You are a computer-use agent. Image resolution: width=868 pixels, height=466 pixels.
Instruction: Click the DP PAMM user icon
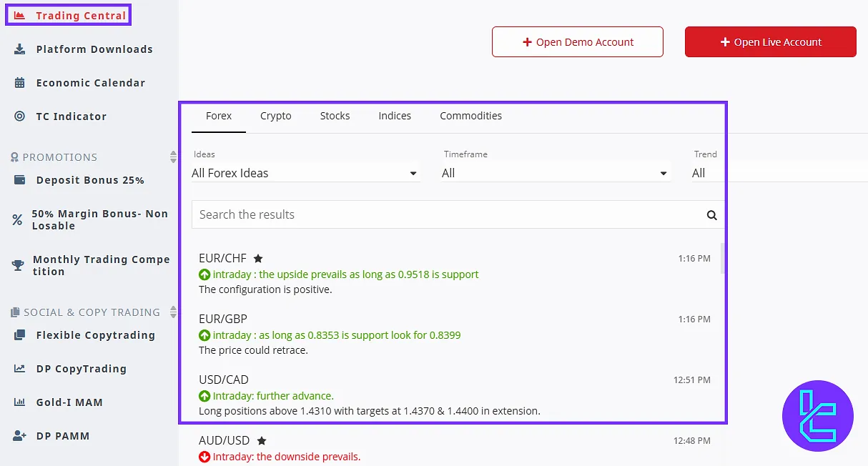[20, 436]
